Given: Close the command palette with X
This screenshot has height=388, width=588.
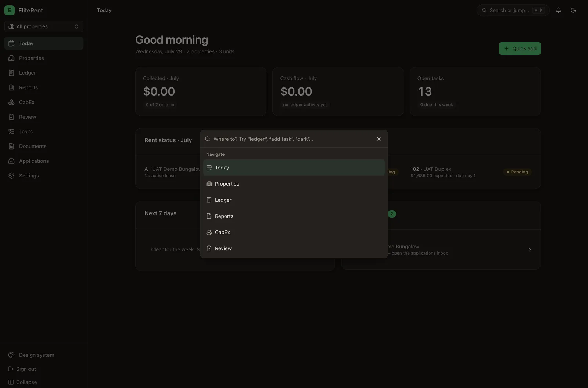Looking at the screenshot, I should pos(379,139).
